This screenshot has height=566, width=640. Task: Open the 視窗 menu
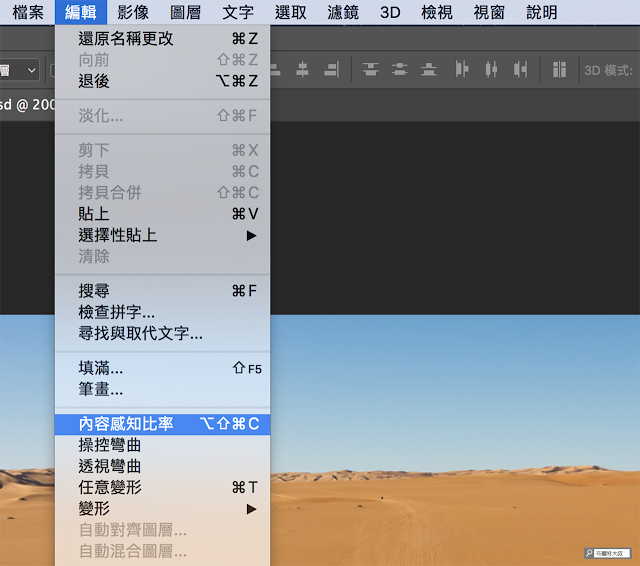tap(489, 12)
